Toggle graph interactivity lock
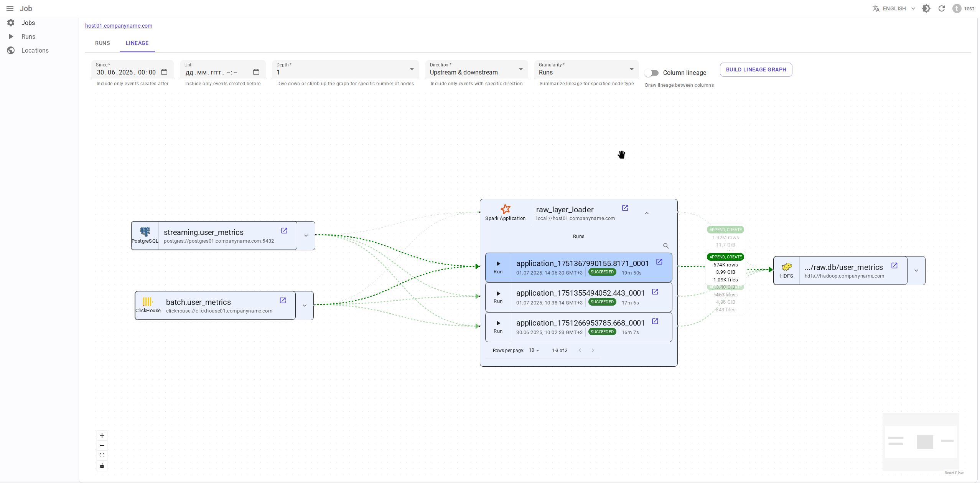Screen dimensions: 980x483 tap(102, 466)
